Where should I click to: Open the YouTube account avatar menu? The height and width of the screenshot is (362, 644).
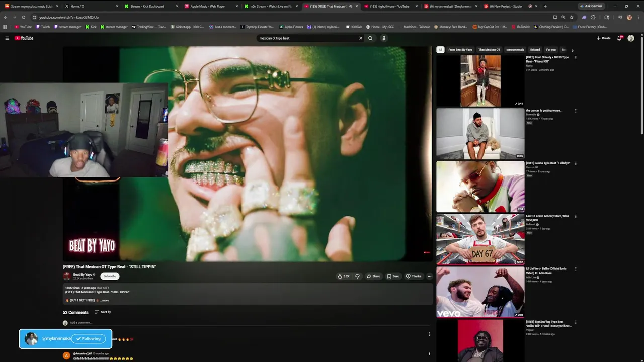click(631, 38)
